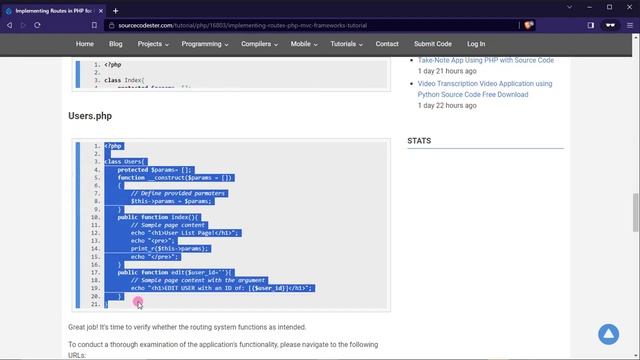Click the text '1 day 21 hours ago'
Viewport: 640px width, 360px height.
447,71
